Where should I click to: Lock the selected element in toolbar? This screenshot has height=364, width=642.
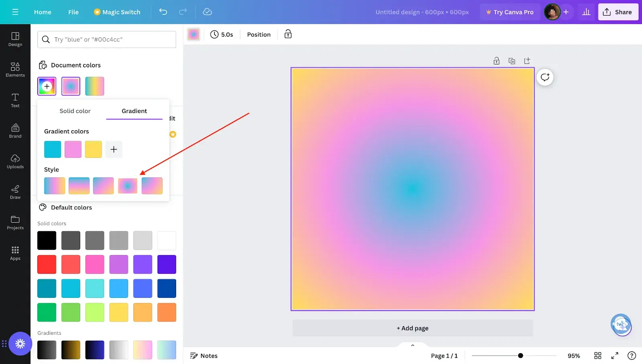point(288,34)
